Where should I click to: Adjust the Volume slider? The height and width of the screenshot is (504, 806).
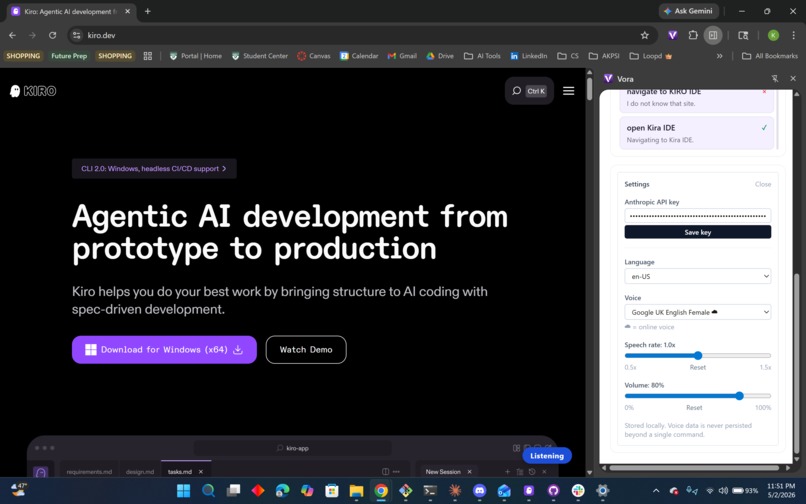(698, 395)
